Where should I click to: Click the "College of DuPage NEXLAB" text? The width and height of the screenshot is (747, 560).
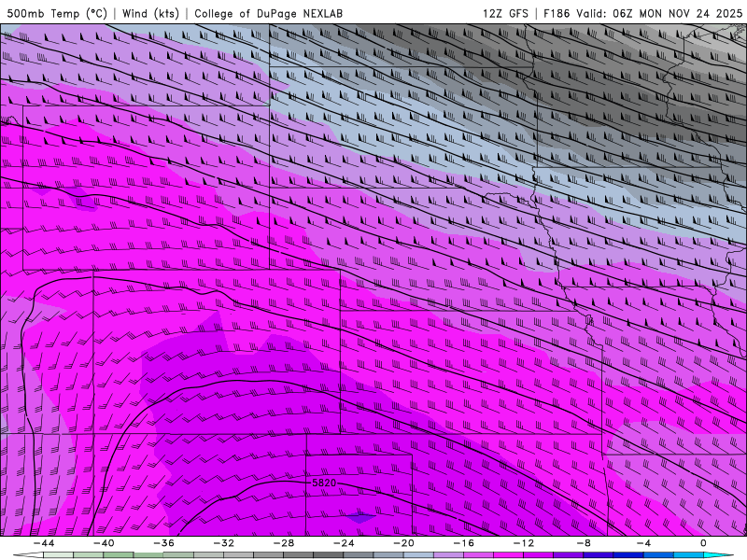pos(268,13)
